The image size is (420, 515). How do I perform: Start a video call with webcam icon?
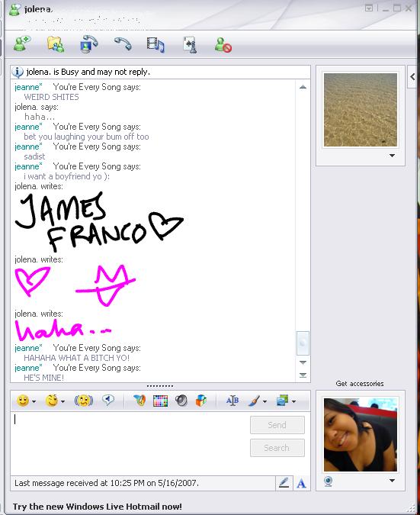click(x=88, y=44)
